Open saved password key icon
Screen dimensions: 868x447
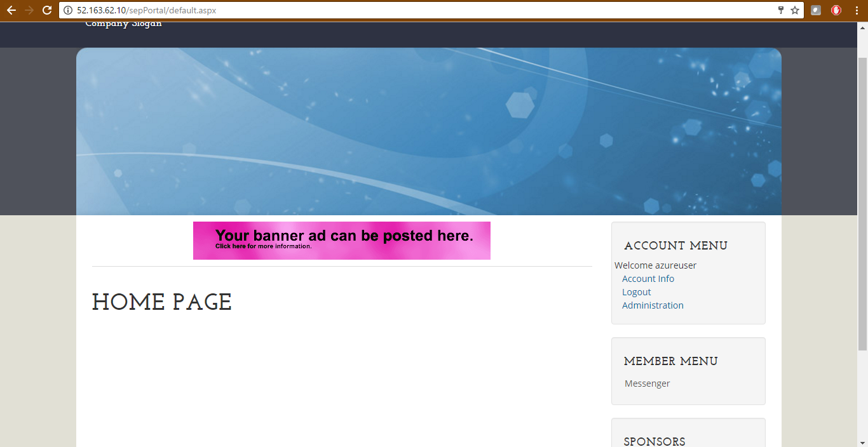(781, 10)
